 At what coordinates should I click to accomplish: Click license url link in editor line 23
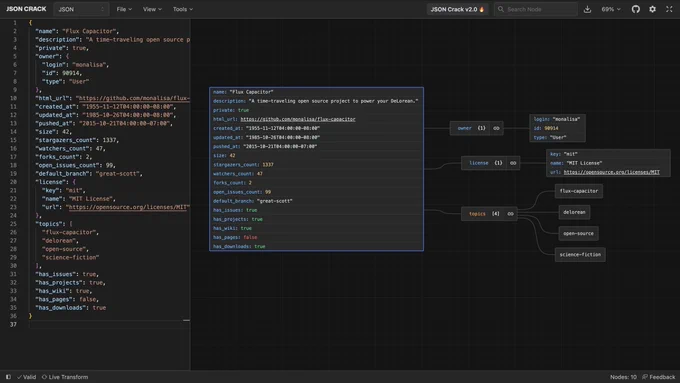(x=128, y=207)
